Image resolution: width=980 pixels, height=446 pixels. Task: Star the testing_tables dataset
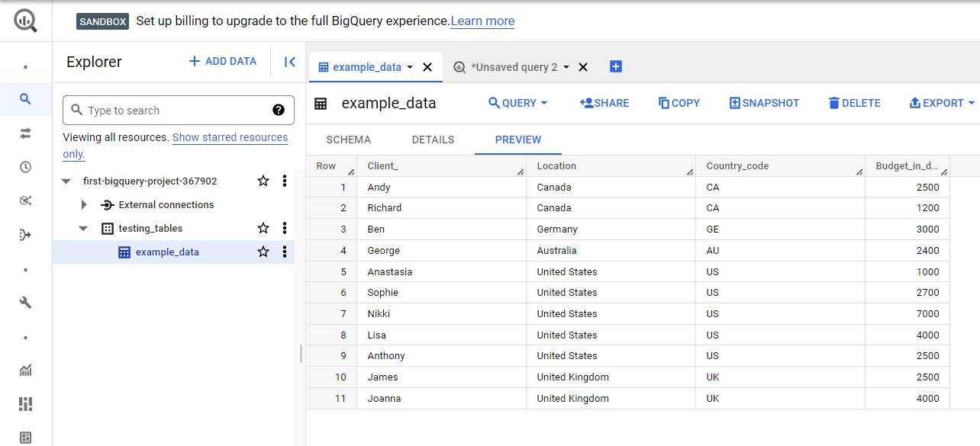click(263, 228)
